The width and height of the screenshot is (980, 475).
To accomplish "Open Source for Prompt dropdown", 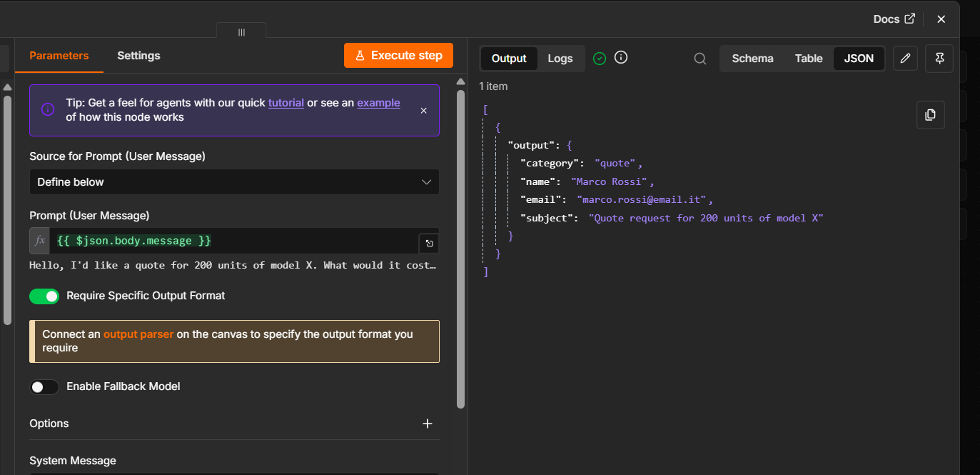I will coord(234,182).
